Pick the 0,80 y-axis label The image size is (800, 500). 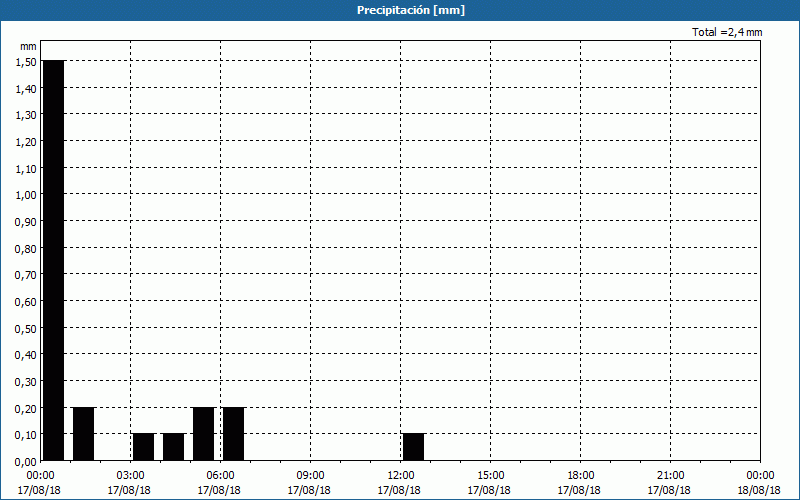pyautogui.click(x=26, y=248)
